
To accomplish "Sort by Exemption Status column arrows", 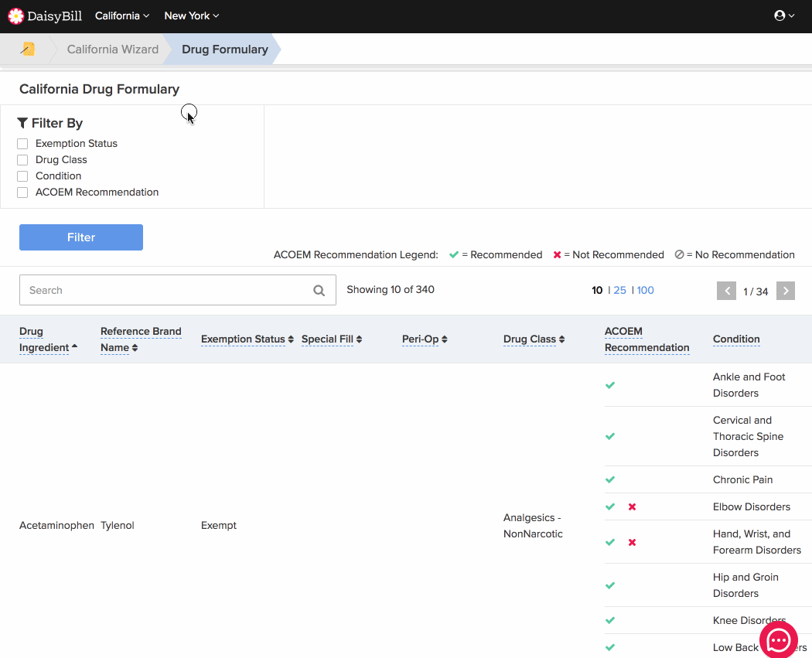I will [x=291, y=339].
